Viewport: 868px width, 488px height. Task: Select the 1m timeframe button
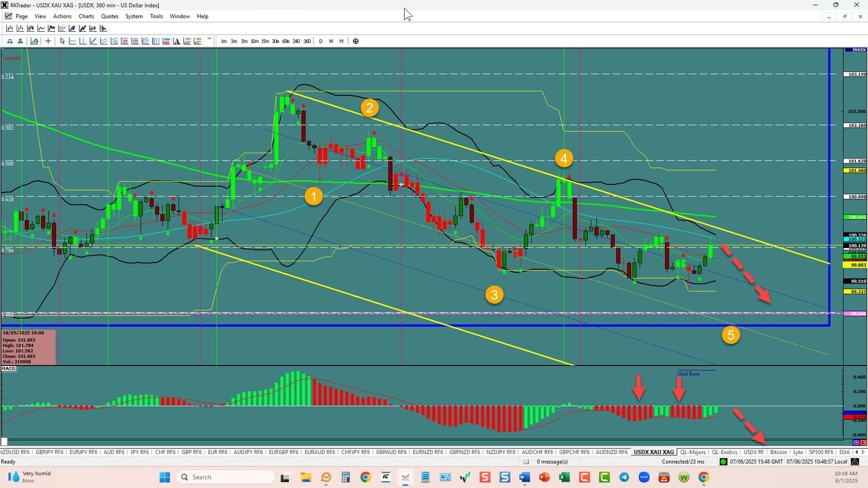[x=224, y=41]
